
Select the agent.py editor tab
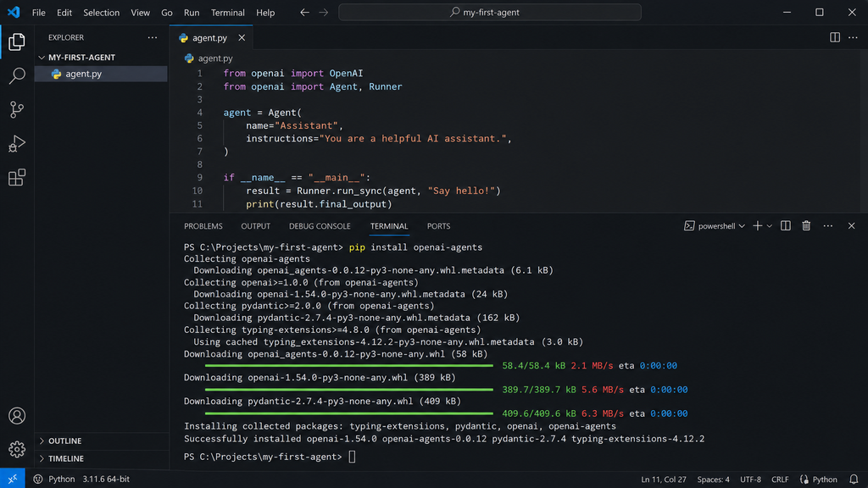[x=211, y=37]
